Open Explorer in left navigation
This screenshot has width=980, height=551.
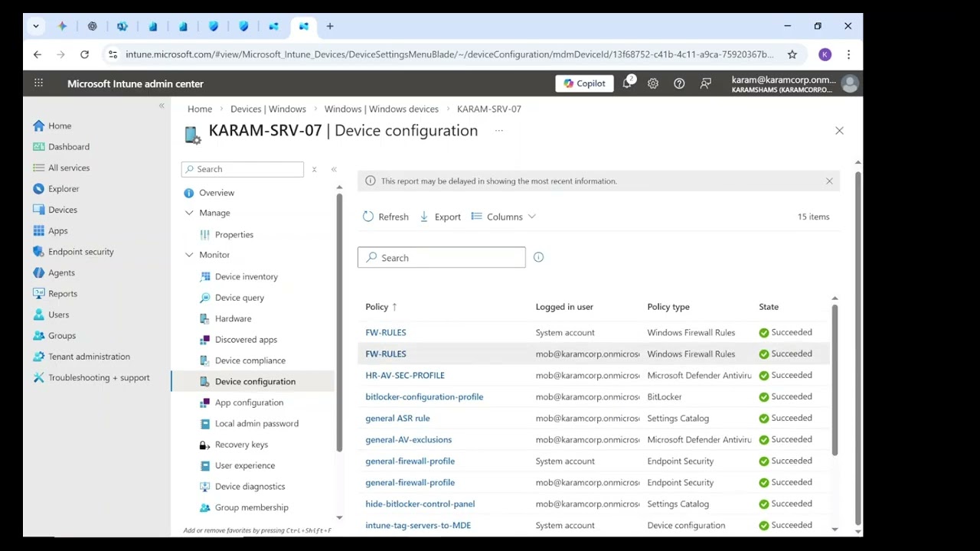tap(64, 189)
